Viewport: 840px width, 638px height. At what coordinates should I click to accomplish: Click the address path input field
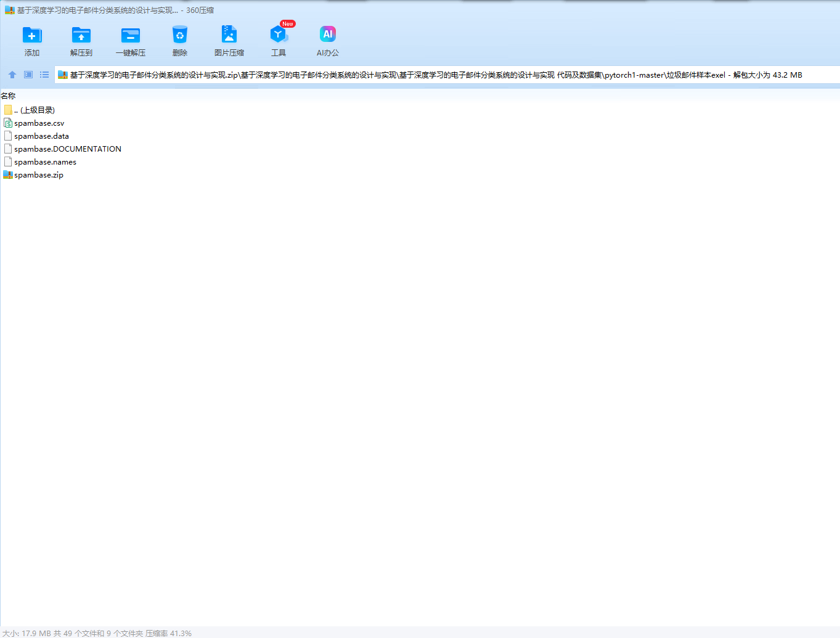coord(447,75)
